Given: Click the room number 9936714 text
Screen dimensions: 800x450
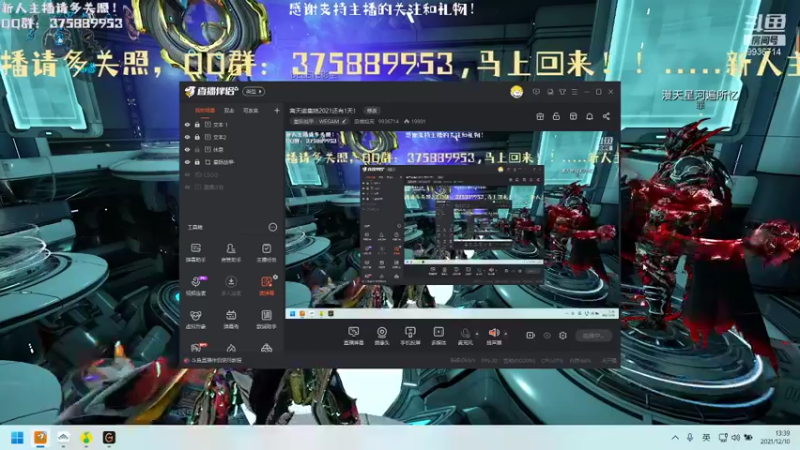Looking at the screenshot, I should (388, 121).
